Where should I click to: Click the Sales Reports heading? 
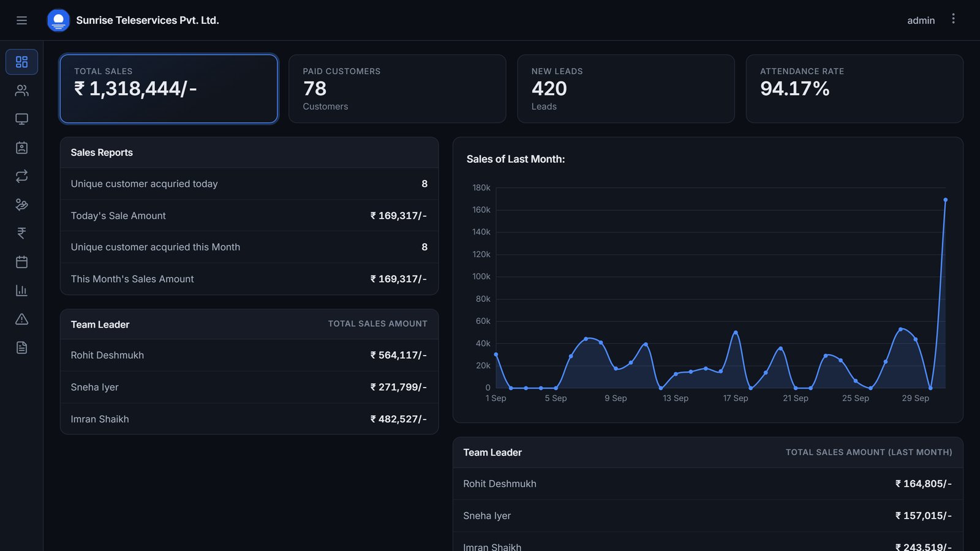point(102,152)
